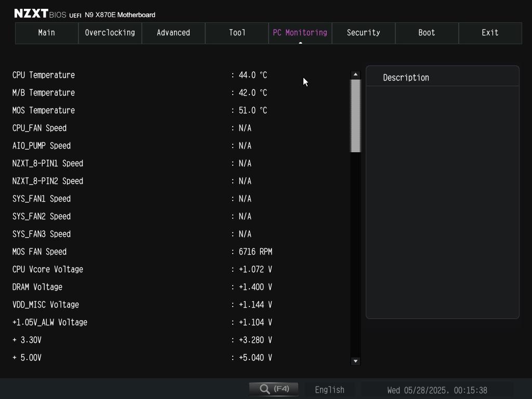The height and width of the screenshot is (399, 532).
Task: Go to the Security tab
Action: tap(364, 33)
